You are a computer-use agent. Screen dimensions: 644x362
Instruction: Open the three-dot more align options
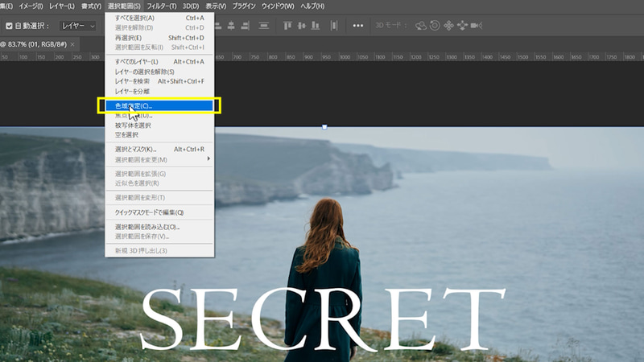[x=357, y=26]
